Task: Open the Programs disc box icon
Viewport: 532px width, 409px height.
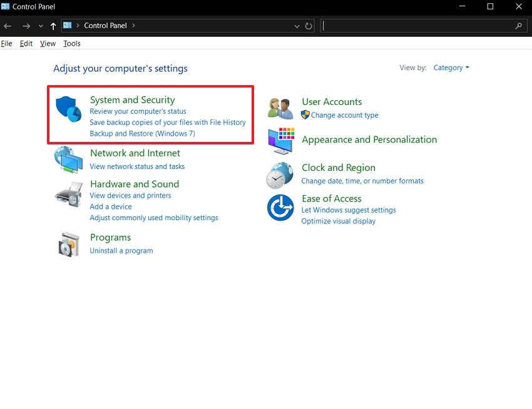Action: 68,244
